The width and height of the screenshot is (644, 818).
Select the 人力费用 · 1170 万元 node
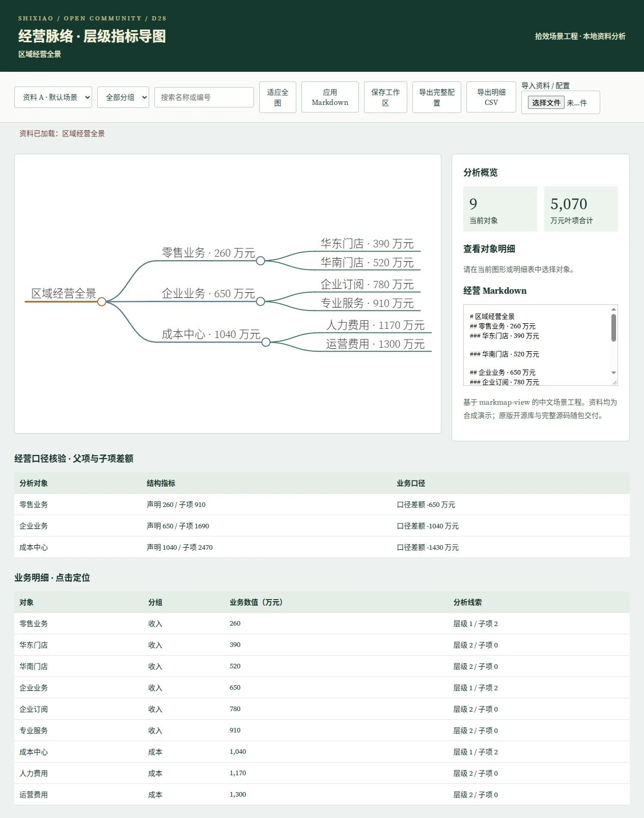pos(375,325)
